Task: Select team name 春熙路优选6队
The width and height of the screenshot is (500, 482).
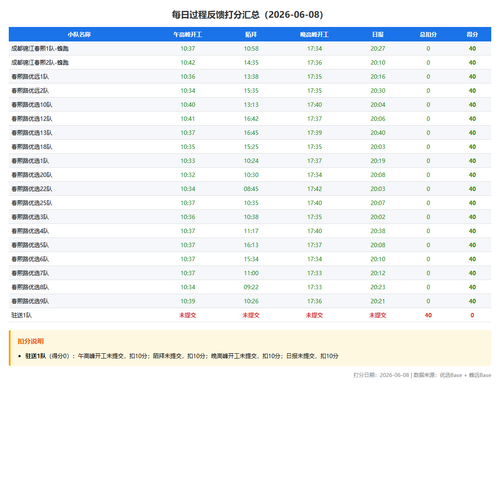Action: 30,259
